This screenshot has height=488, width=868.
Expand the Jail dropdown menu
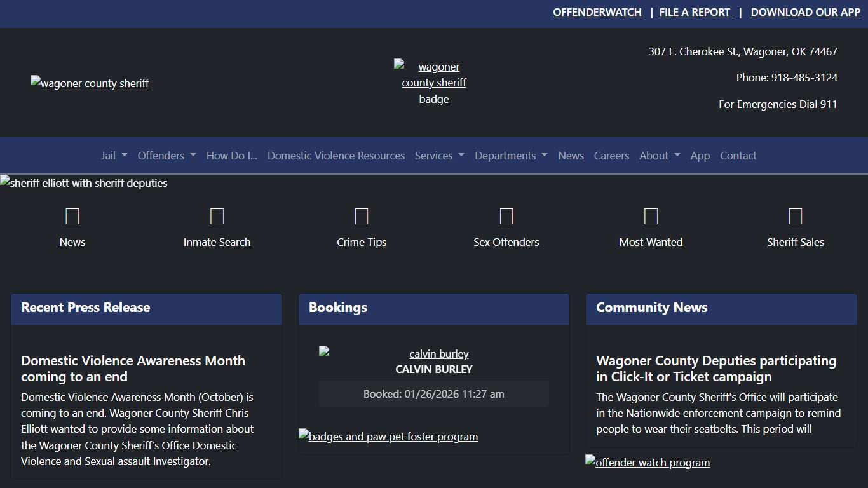114,156
